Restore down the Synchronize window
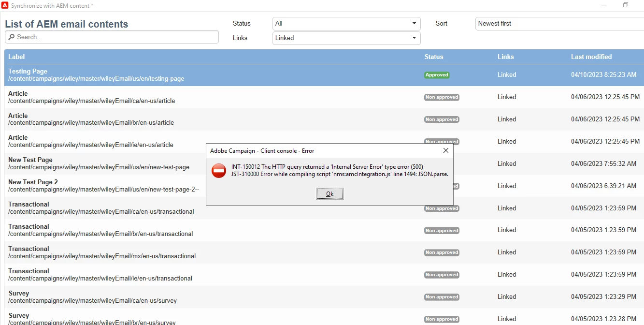The image size is (644, 325). pos(626,5)
